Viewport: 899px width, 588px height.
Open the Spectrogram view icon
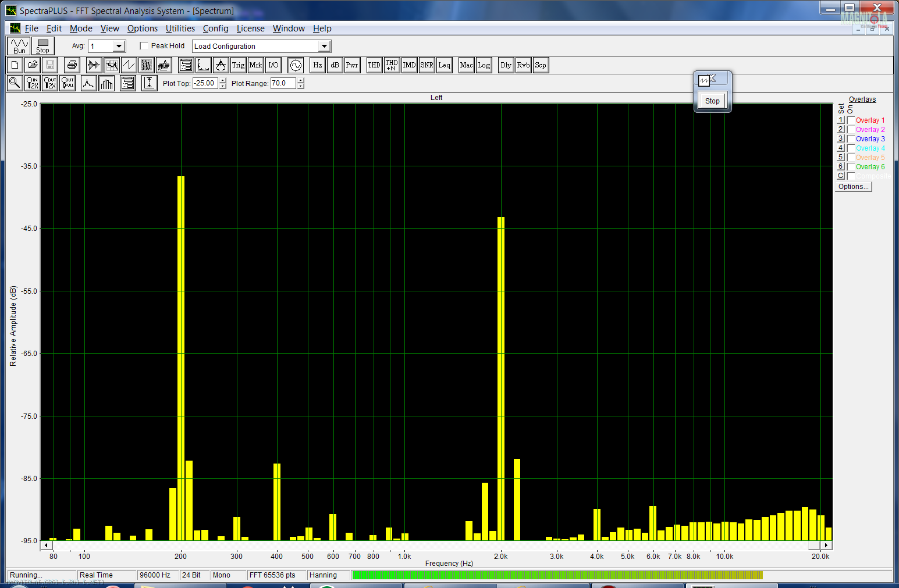pyautogui.click(x=146, y=65)
